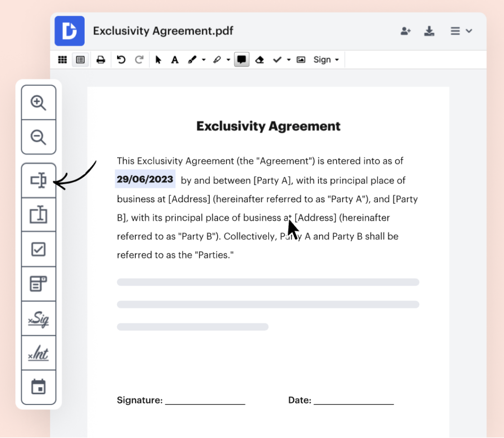Image resolution: width=504 pixels, height=438 pixels.
Task: Open the hamburger menu in header
Action: tap(461, 31)
